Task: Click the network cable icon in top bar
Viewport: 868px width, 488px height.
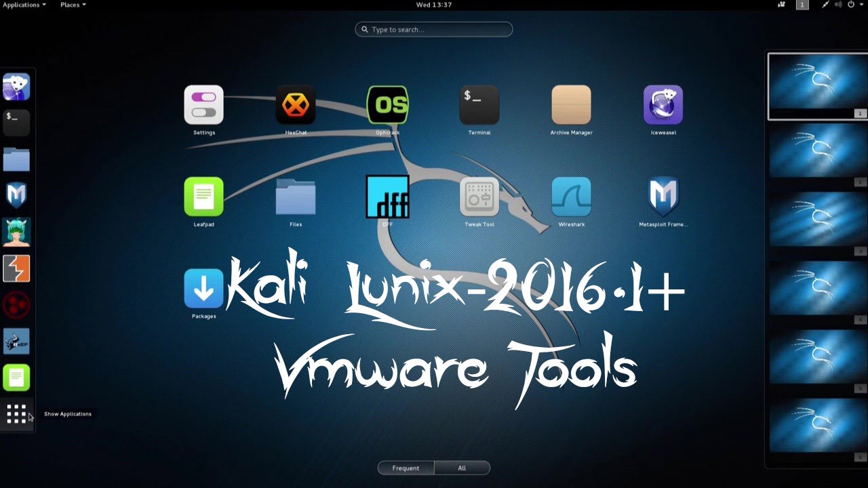Action: pos(826,5)
